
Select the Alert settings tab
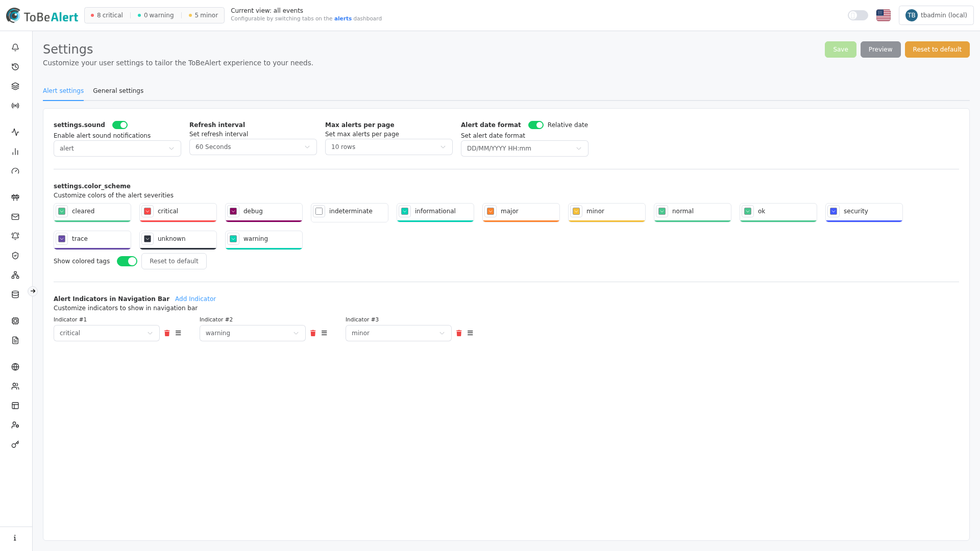coord(63,91)
